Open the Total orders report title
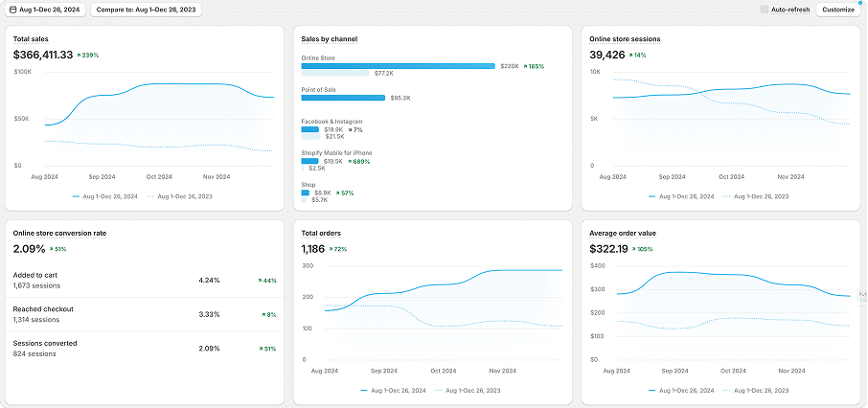Screen dimensions: 868x408 (x=321, y=233)
